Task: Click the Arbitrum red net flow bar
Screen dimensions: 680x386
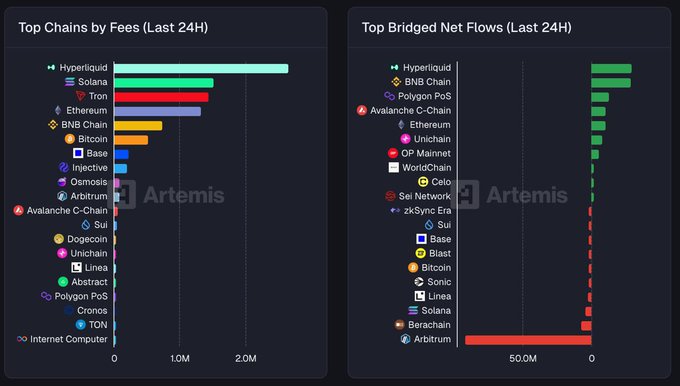Action: coord(528,340)
